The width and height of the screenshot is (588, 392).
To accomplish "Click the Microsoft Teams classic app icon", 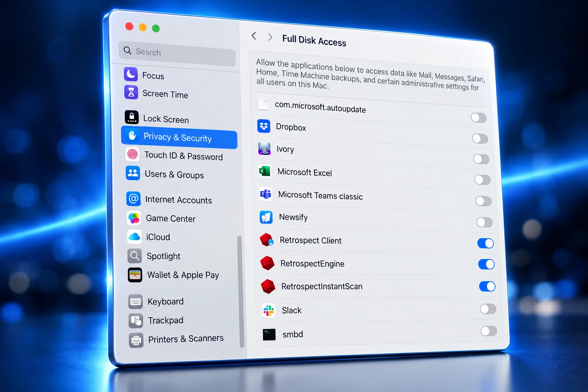I will [266, 194].
